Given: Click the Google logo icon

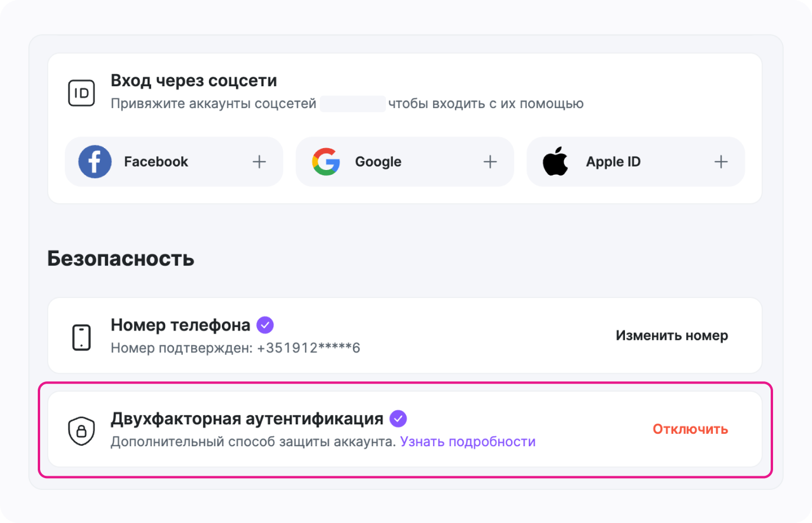Looking at the screenshot, I should pyautogui.click(x=326, y=162).
